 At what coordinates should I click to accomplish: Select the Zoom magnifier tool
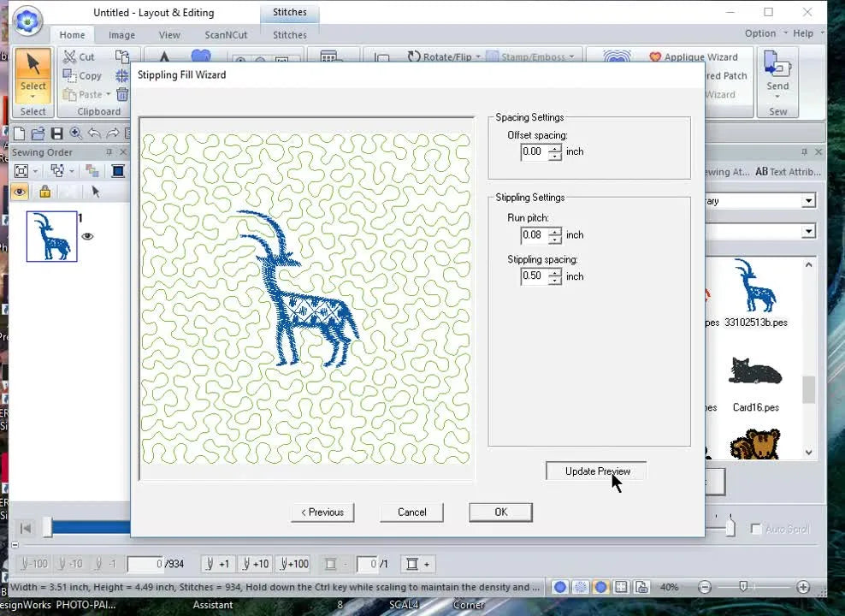(75, 133)
